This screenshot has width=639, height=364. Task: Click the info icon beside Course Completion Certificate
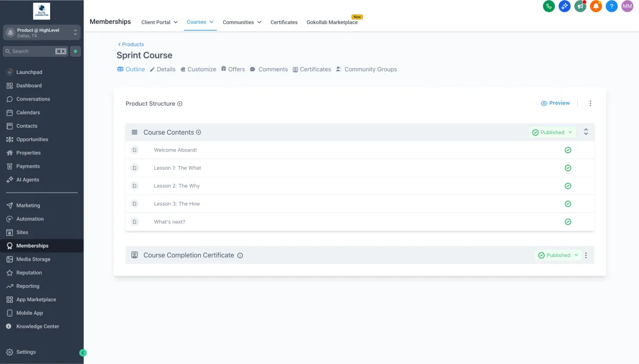click(240, 255)
